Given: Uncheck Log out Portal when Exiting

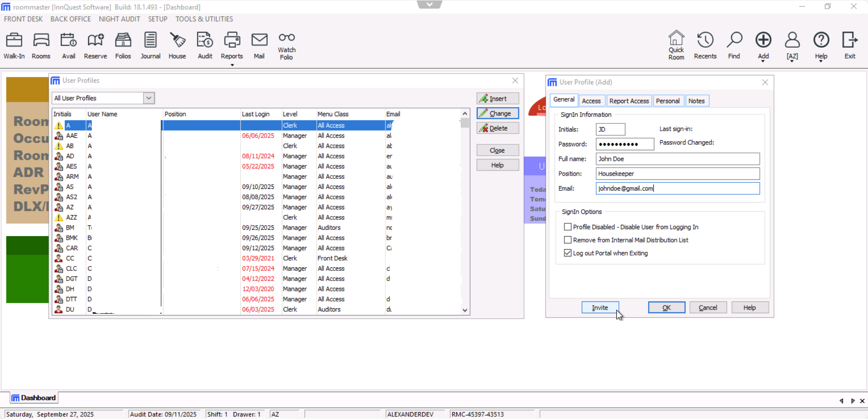Looking at the screenshot, I should (568, 253).
